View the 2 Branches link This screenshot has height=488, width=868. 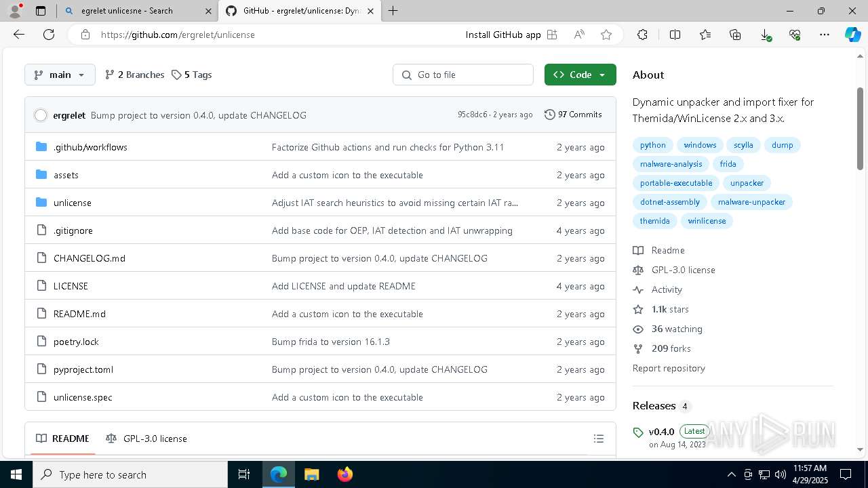coord(134,75)
